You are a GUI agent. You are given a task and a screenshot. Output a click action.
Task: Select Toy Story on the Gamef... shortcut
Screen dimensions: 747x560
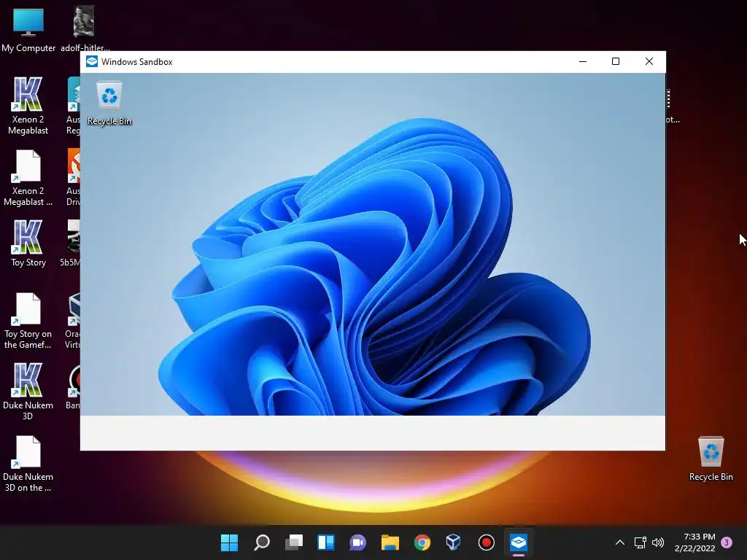click(x=28, y=321)
